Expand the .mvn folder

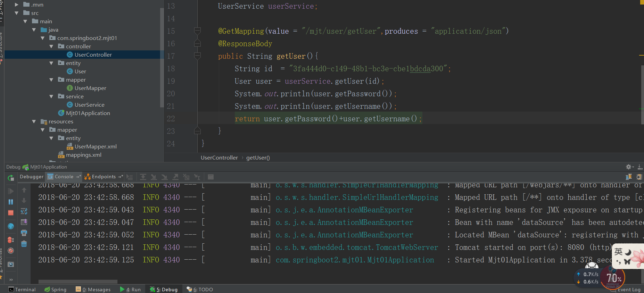(x=16, y=5)
